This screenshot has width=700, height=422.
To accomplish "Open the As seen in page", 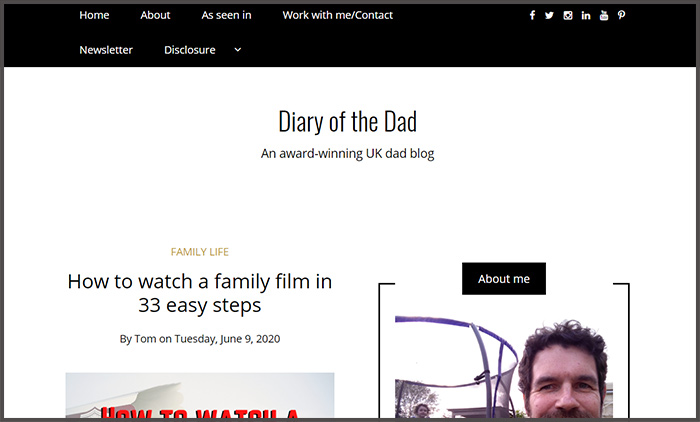I will pyautogui.click(x=226, y=15).
